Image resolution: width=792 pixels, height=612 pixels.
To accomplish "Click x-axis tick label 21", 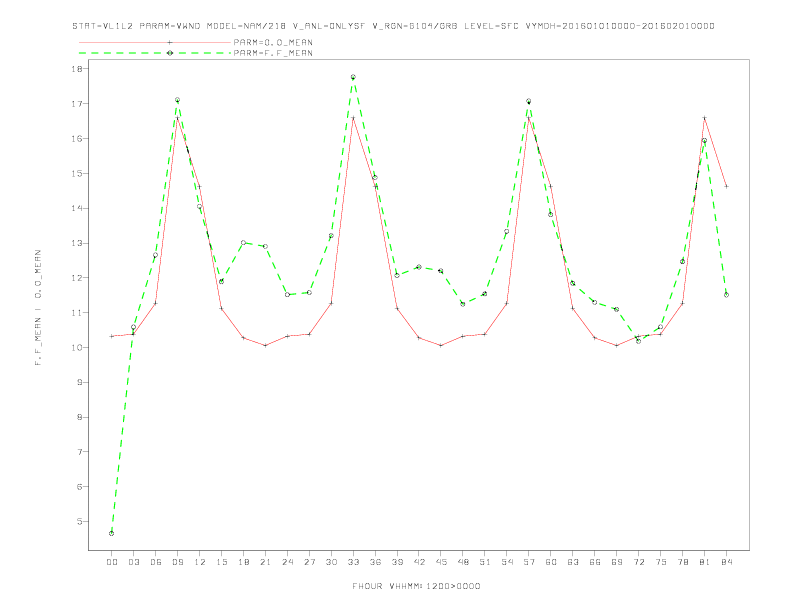I will pos(265,562).
